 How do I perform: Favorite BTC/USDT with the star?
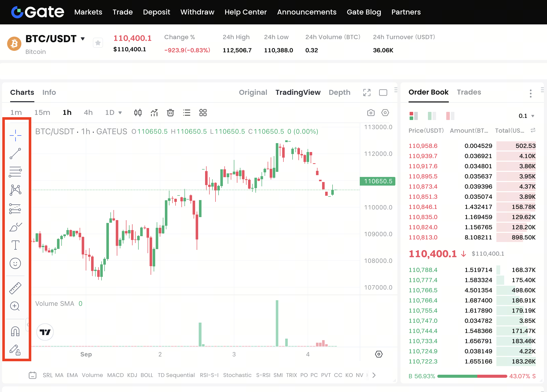(98, 43)
